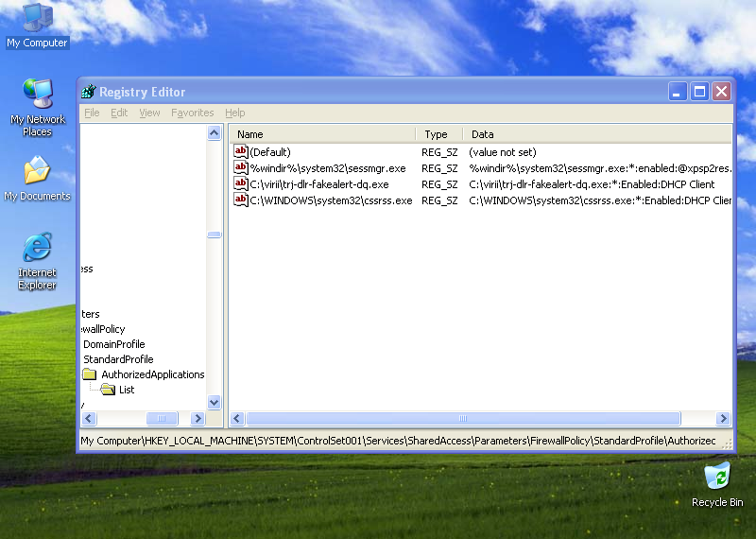756x539 pixels.
Task: Click the (value not set) data cell
Action: click(503, 152)
